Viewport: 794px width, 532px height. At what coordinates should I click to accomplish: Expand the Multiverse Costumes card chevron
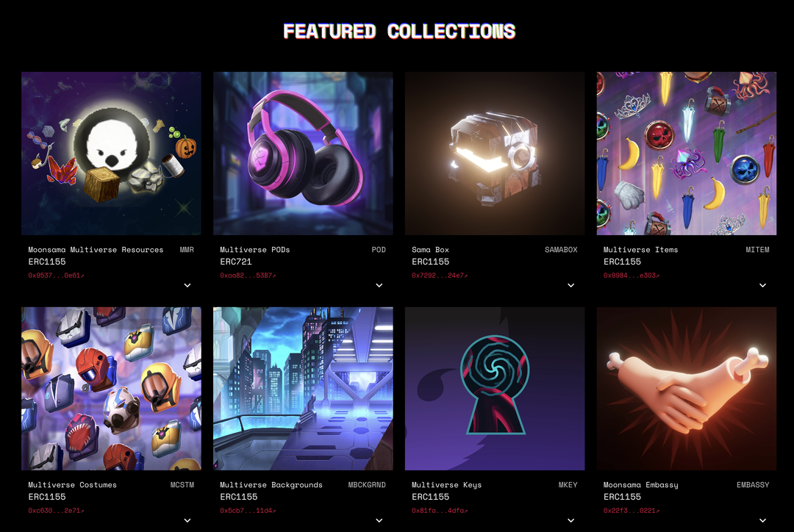click(187, 520)
